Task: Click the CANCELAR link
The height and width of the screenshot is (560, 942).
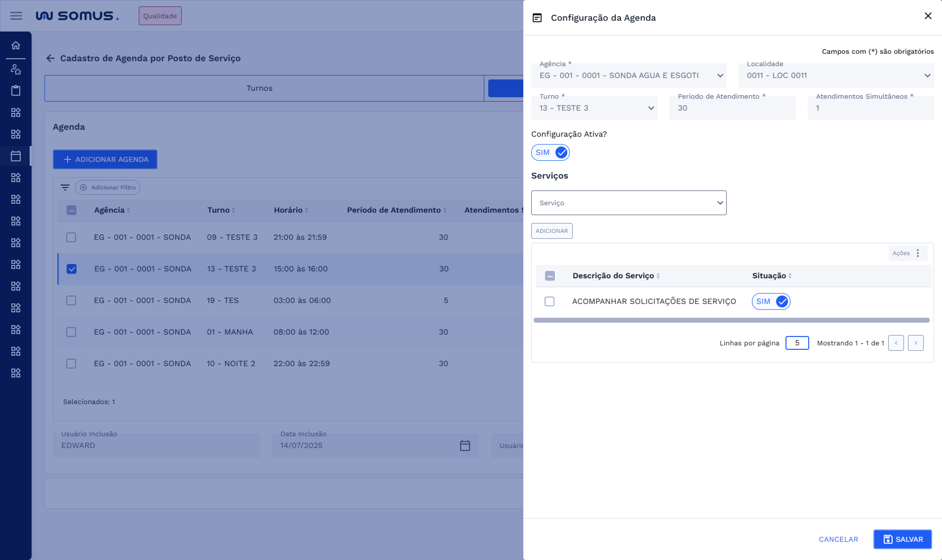Action: tap(838, 539)
